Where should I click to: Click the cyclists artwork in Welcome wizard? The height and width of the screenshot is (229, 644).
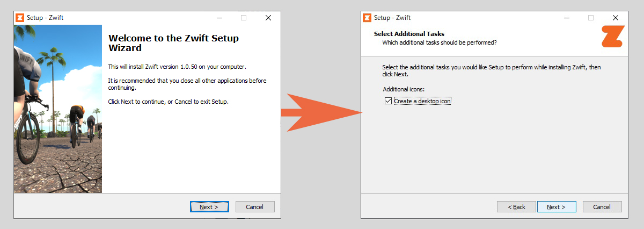(x=58, y=109)
